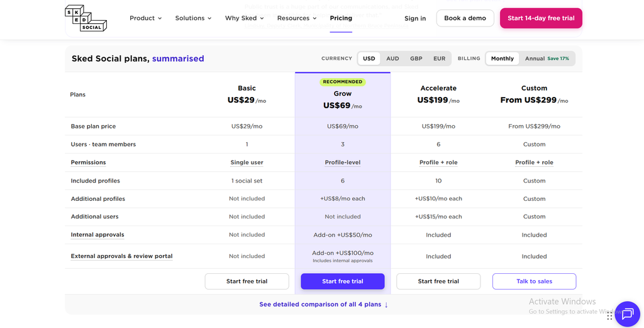Click 'Additional users' row label
The width and height of the screenshot is (644, 328).
(x=94, y=217)
